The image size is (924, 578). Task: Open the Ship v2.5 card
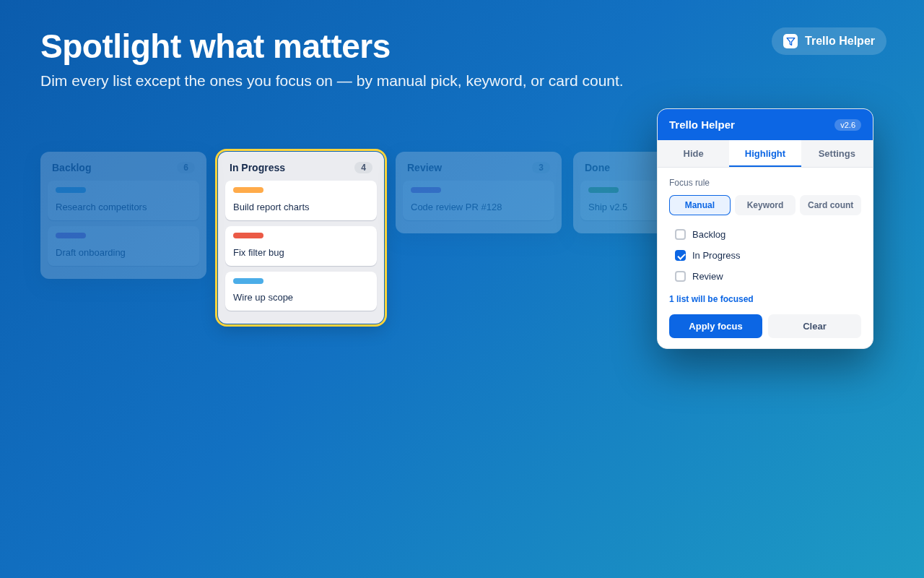[619, 201]
